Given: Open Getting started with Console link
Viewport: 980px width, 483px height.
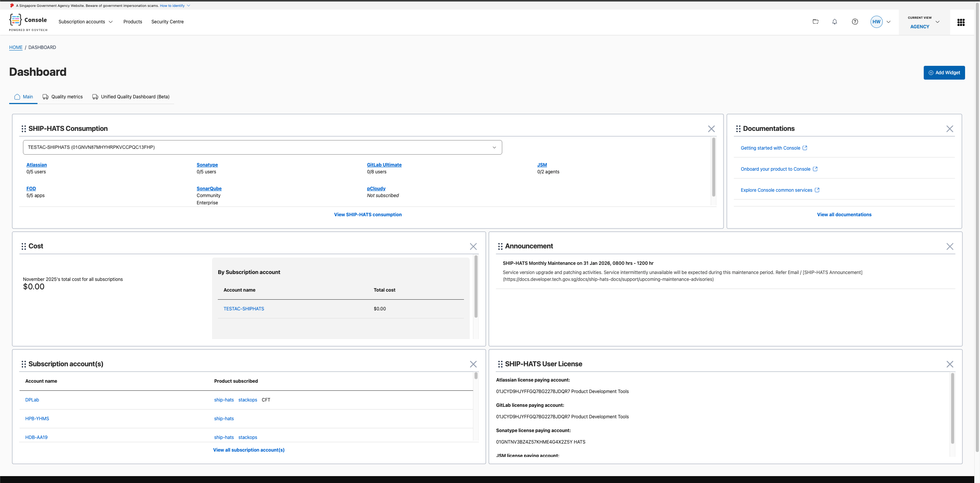Looking at the screenshot, I should coord(774,148).
